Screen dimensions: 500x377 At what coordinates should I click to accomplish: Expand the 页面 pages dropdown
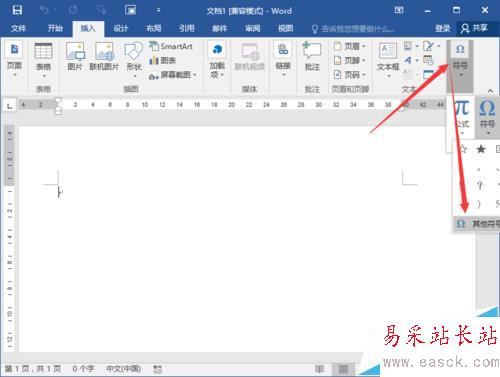(x=14, y=60)
